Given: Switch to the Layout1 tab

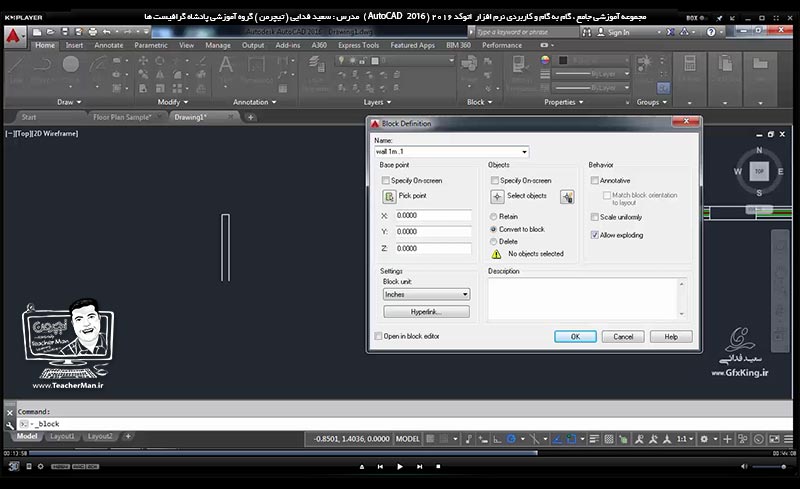Looking at the screenshot, I should coord(62,436).
